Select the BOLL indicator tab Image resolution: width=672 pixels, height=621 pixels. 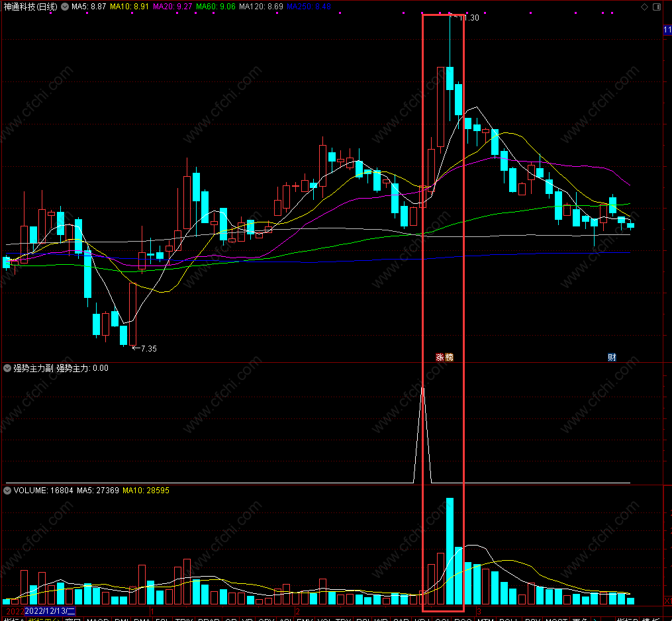pyautogui.click(x=509, y=619)
